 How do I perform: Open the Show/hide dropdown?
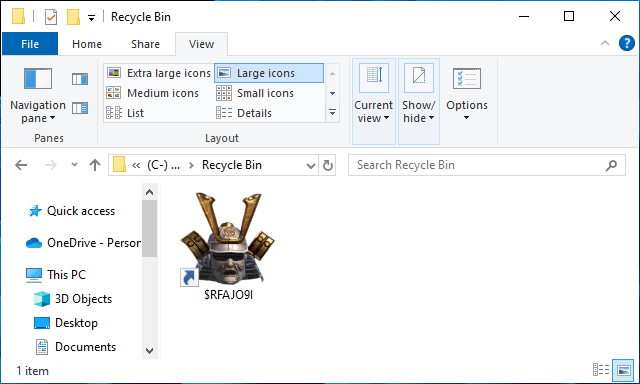[419, 101]
